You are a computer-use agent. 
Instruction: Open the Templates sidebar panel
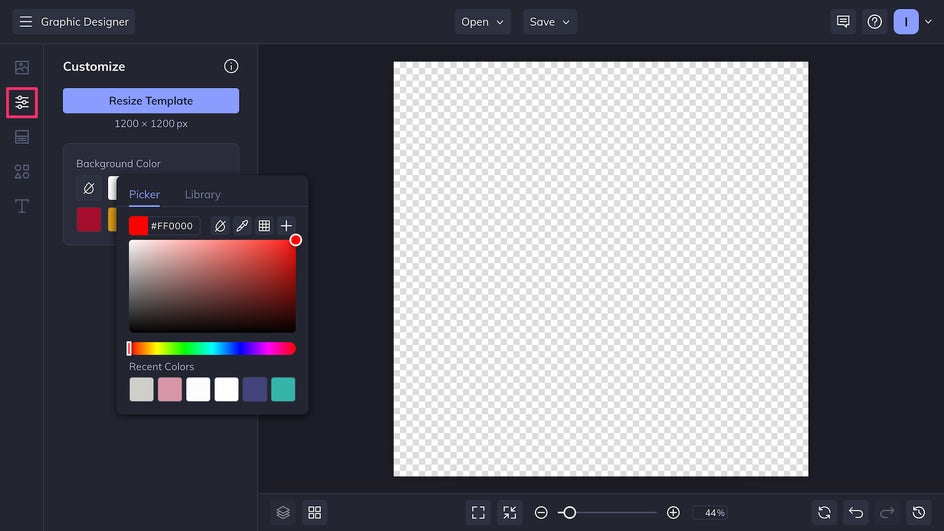[x=22, y=137]
